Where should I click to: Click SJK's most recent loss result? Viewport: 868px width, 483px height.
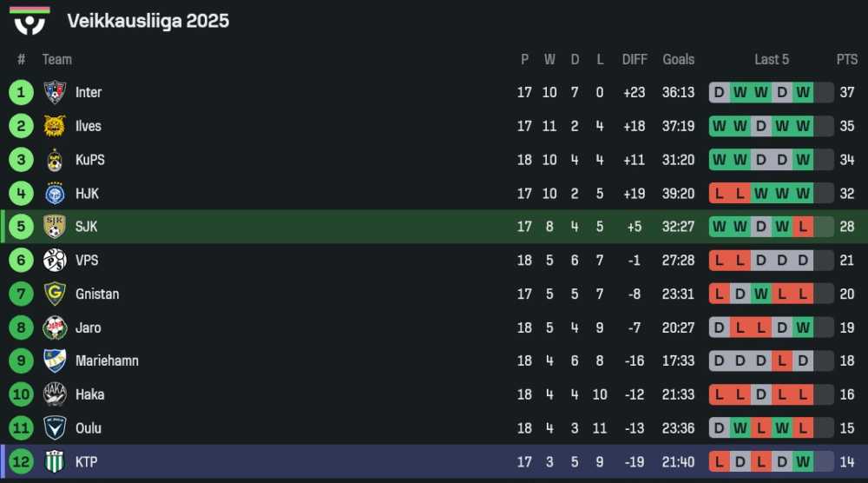[x=803, y=227]
